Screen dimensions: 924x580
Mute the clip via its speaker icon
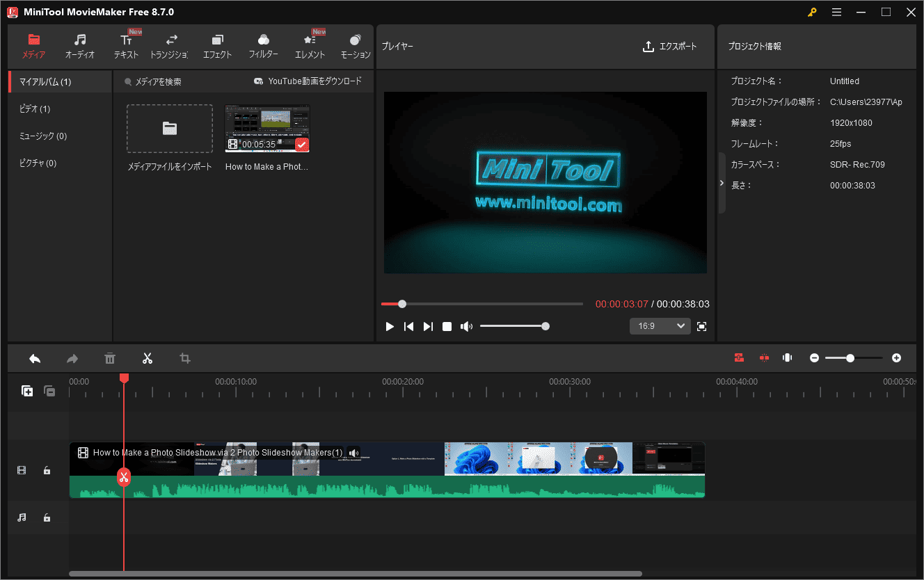click(x=353, y=453)
